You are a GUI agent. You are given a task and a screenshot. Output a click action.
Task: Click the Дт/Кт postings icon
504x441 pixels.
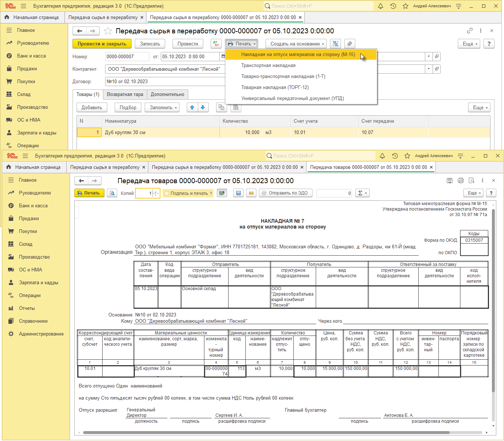point(216,44)
